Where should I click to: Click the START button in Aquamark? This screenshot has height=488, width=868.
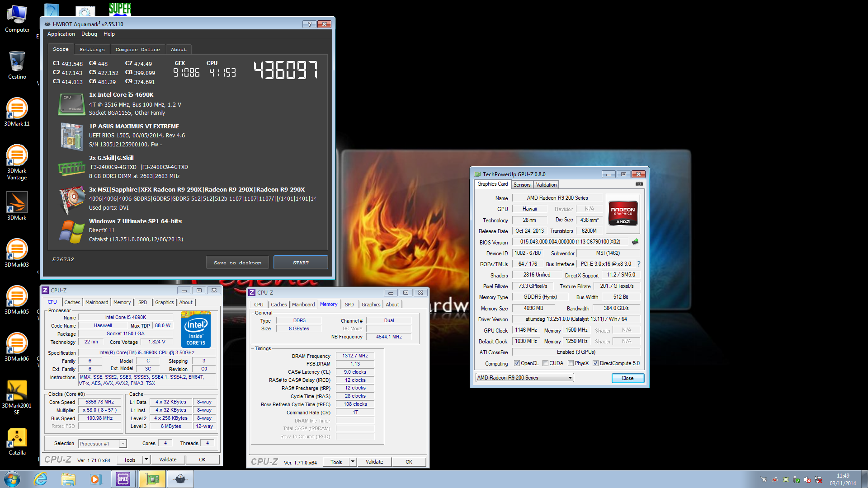point(301,263)
